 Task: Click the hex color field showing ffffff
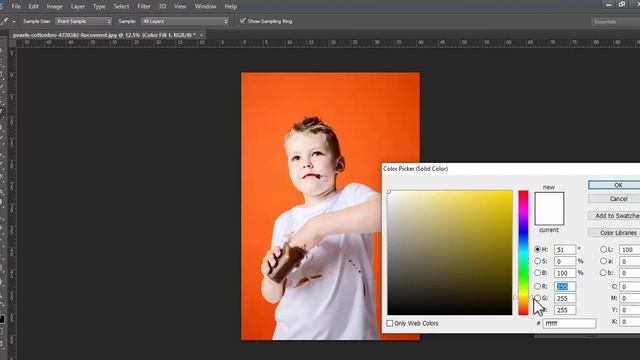click(x=569, y=324)
